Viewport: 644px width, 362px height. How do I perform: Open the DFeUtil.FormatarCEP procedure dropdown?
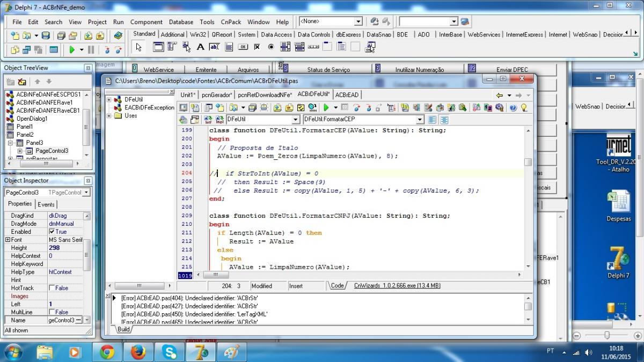click(x=420, y=120)
